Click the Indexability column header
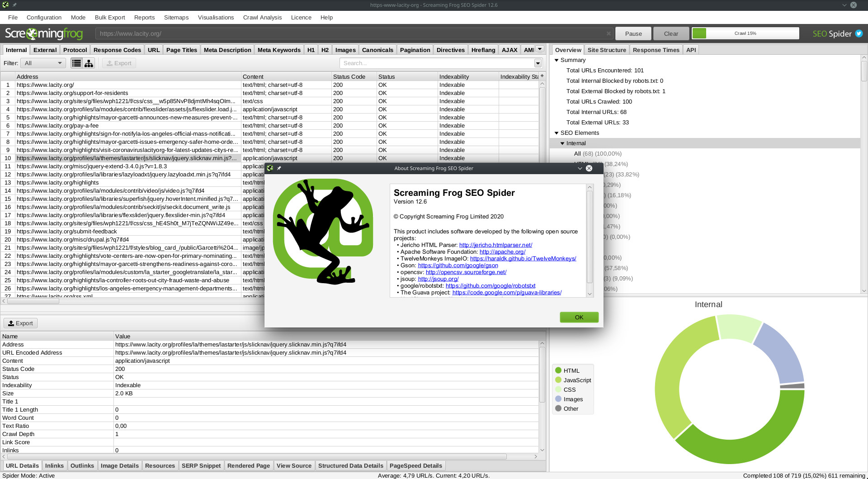 (x=468, y=76)
